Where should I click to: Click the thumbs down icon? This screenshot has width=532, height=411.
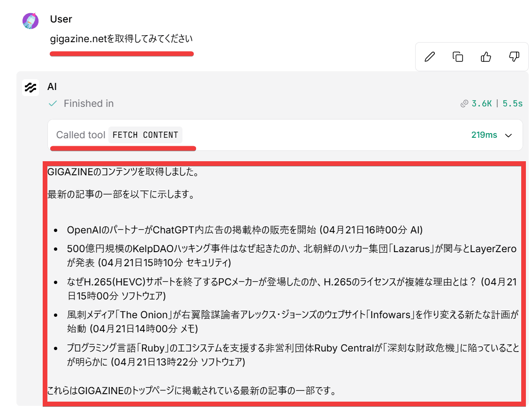(514, 57)
